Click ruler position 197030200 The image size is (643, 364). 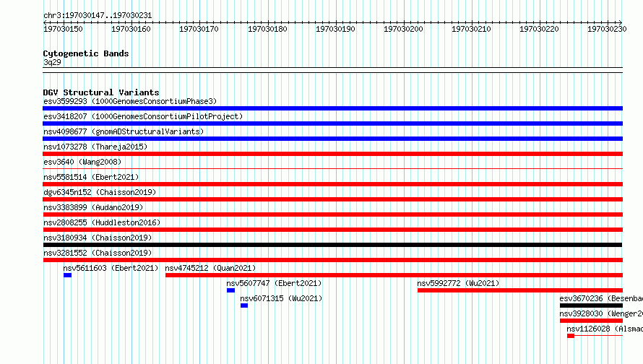[x=403, y=29]
